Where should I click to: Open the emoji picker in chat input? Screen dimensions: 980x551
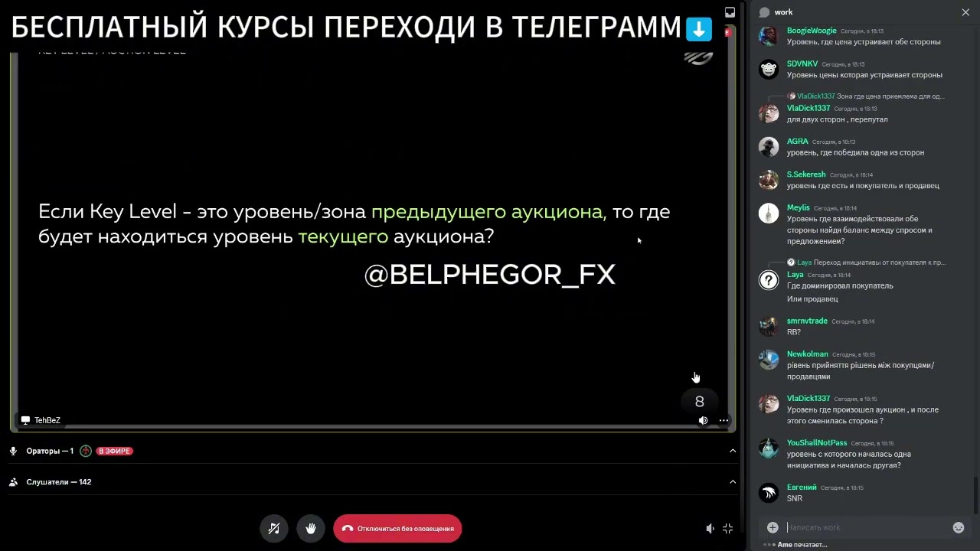(958, 527)
